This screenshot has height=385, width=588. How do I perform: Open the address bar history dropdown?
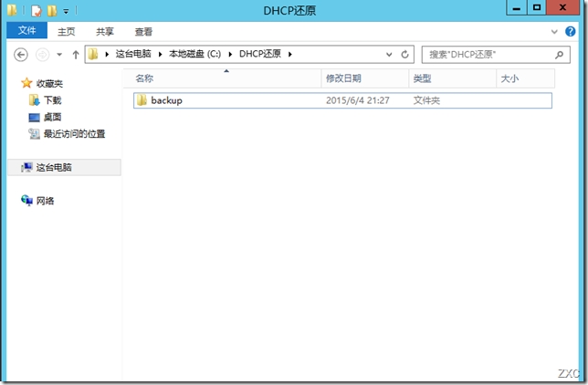pos(389,55)
